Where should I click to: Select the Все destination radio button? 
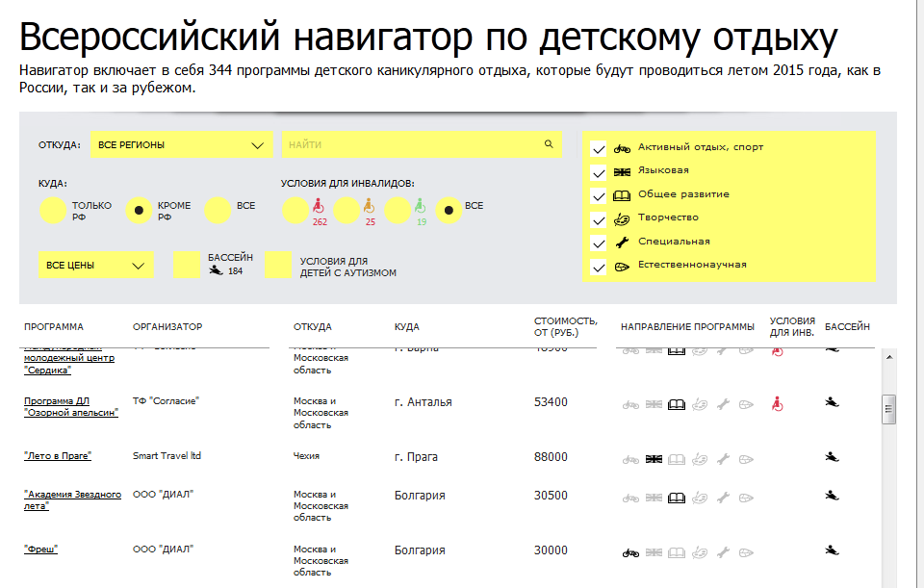click(x=218, y=211)
